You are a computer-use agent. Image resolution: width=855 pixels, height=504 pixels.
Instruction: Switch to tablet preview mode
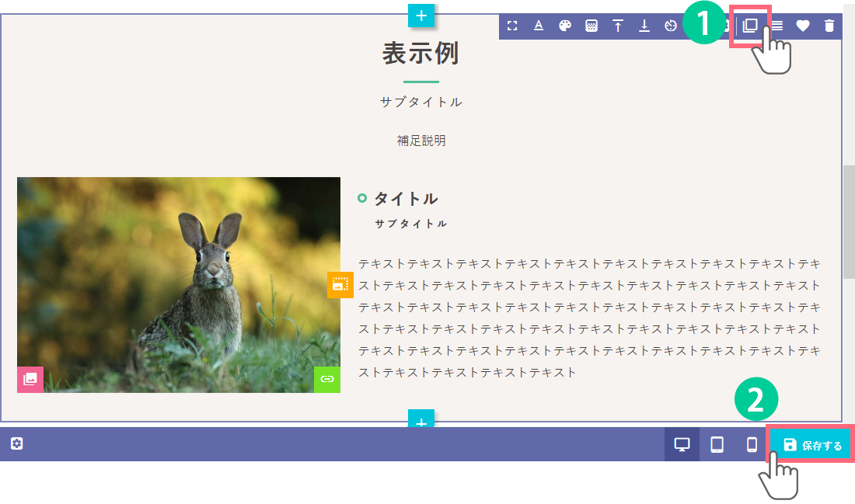[717, 444]
